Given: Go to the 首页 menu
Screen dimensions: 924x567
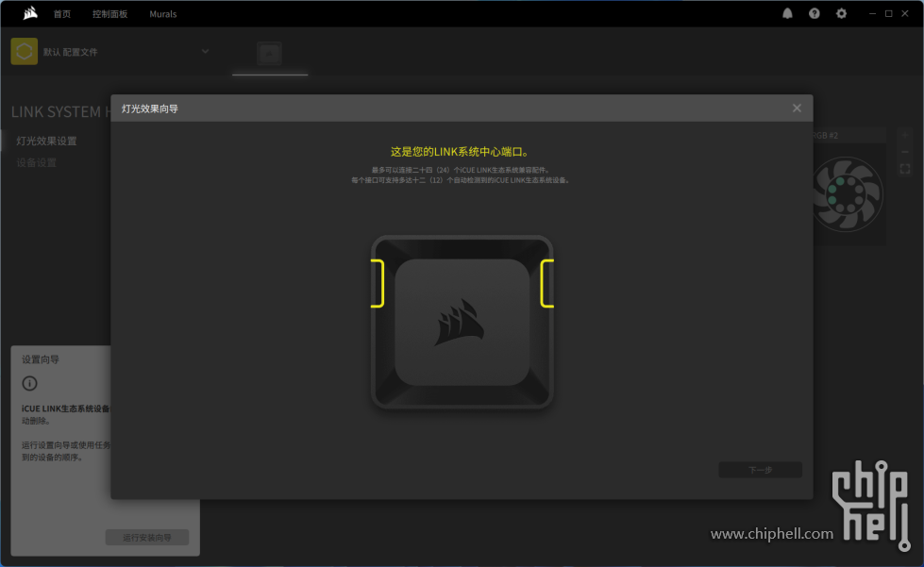Looking at the screenshot, I should [x=62, y=14].
